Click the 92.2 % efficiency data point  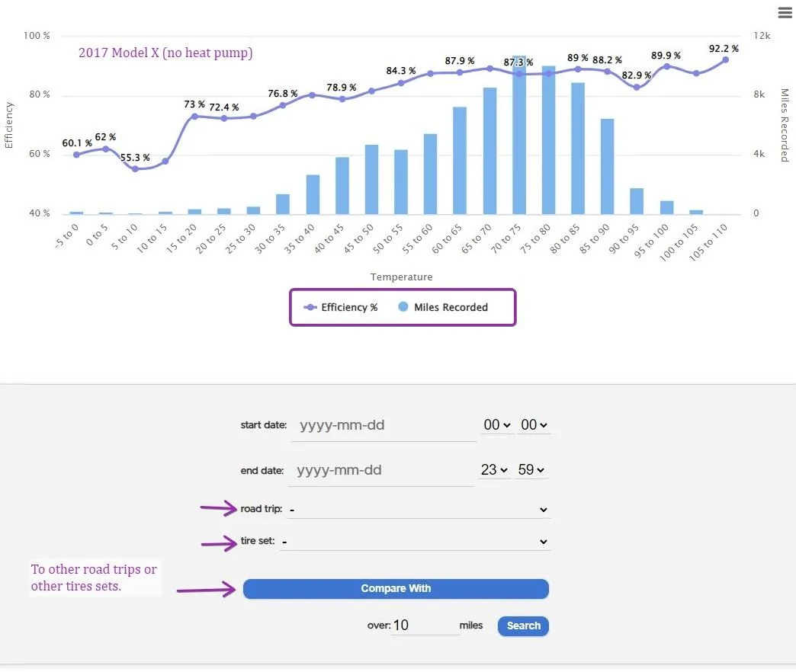(x=725, y=60)
